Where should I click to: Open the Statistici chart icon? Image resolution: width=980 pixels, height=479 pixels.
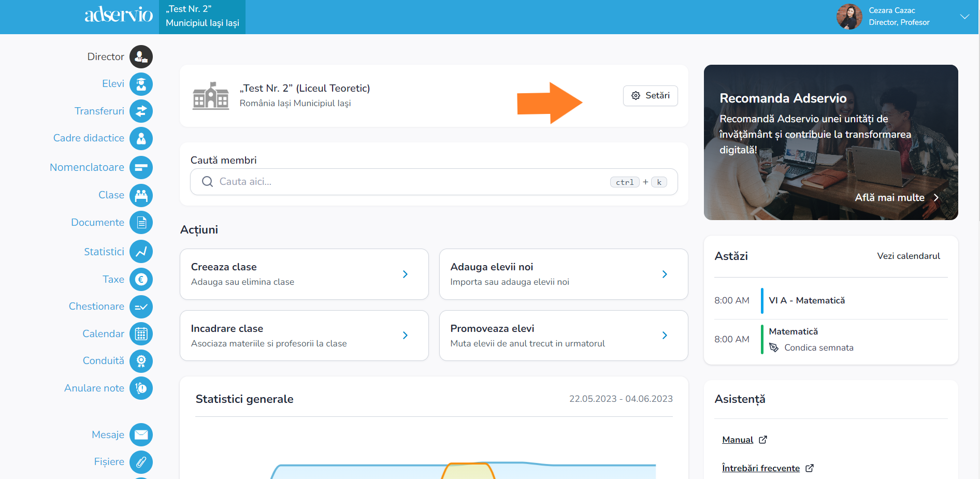point(141,252)
